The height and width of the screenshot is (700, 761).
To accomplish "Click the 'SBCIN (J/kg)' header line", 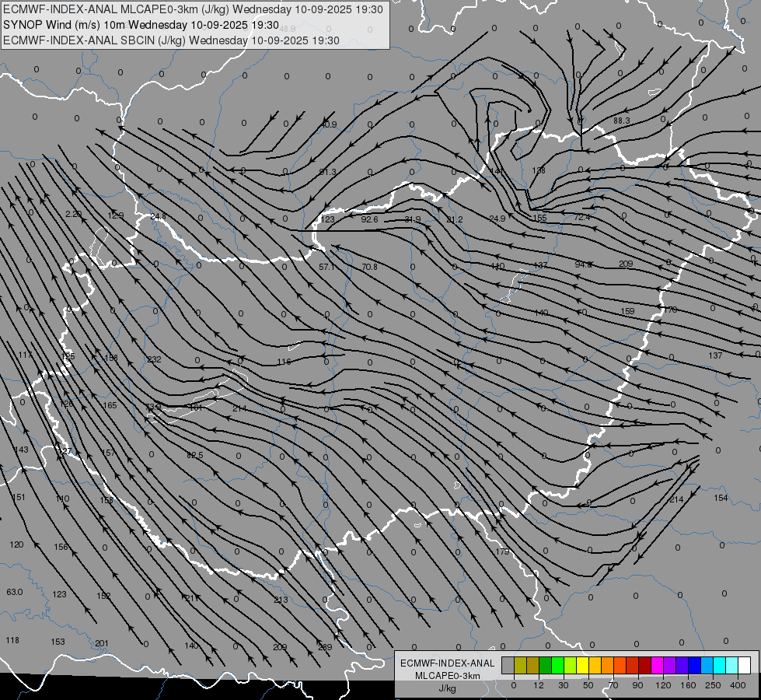I will [x=171, y=40].
